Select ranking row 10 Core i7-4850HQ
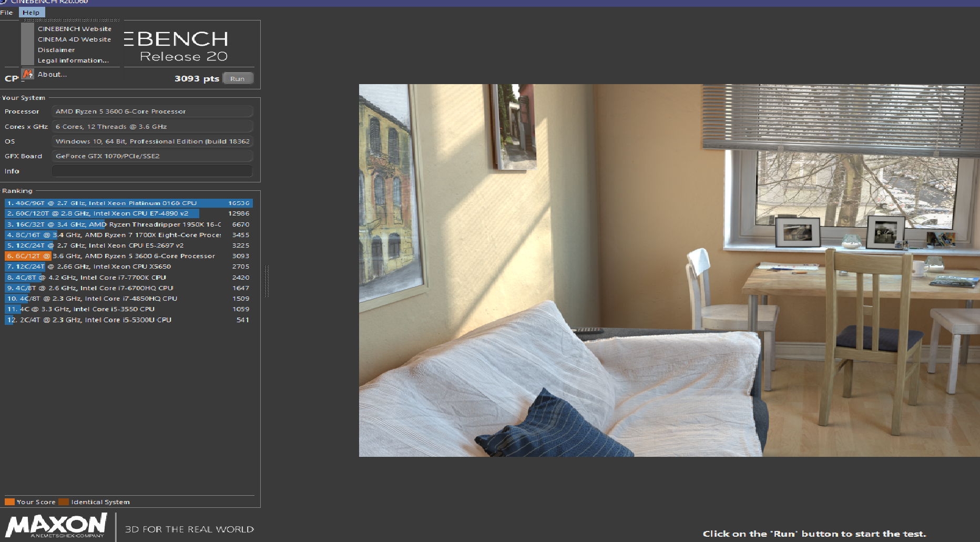 coord(129,299)
